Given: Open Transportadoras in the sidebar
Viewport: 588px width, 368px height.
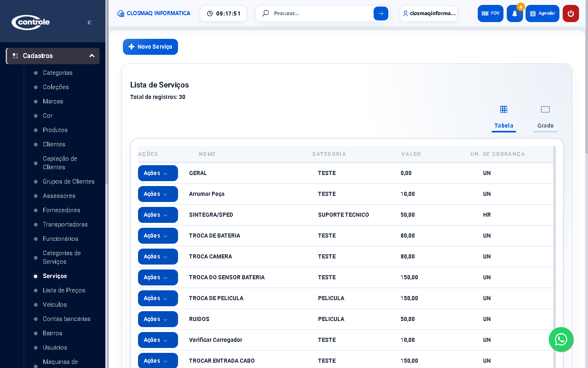Looking at the screenshot, I should click(x=65, y=224).
